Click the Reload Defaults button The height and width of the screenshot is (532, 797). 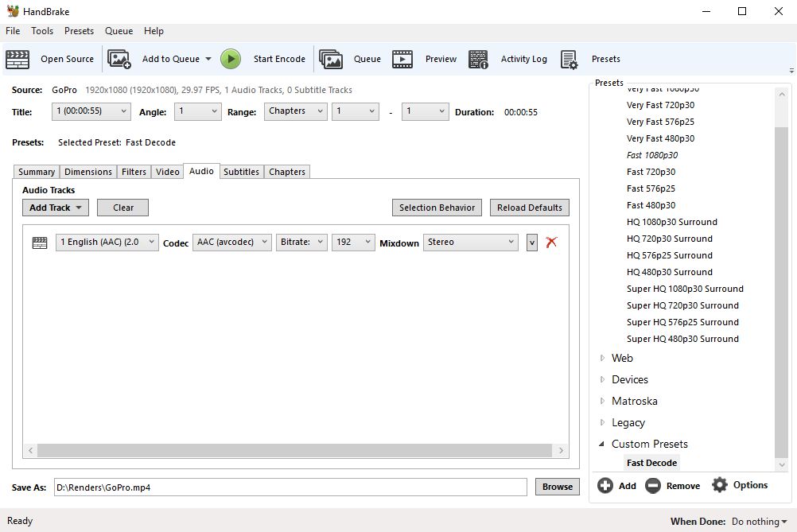[530, 208]
